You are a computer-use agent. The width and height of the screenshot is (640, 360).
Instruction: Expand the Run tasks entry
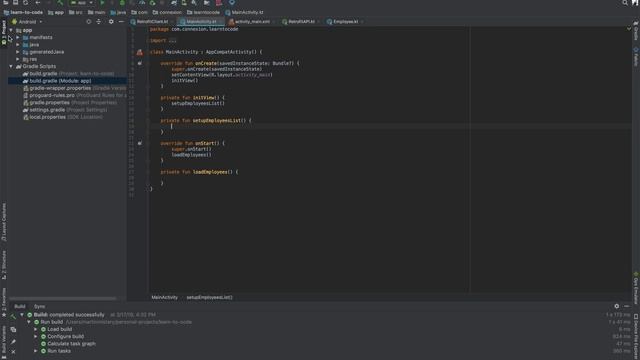36,351
